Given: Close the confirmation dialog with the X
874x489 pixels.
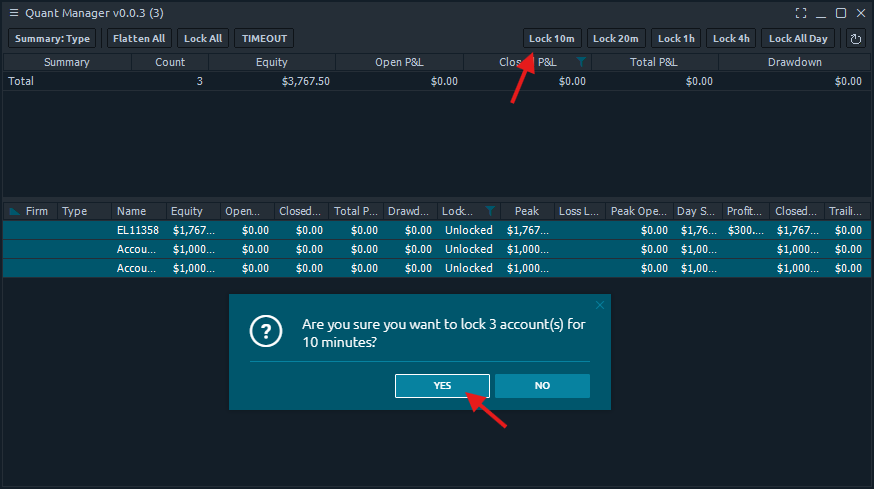Looking at the screenshot, I should click(600, 305).
